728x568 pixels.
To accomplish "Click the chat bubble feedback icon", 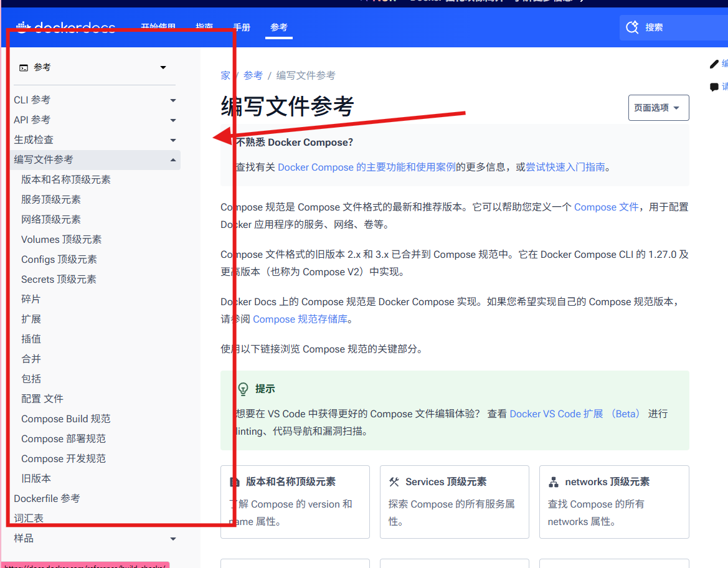I will click(714, 87).
